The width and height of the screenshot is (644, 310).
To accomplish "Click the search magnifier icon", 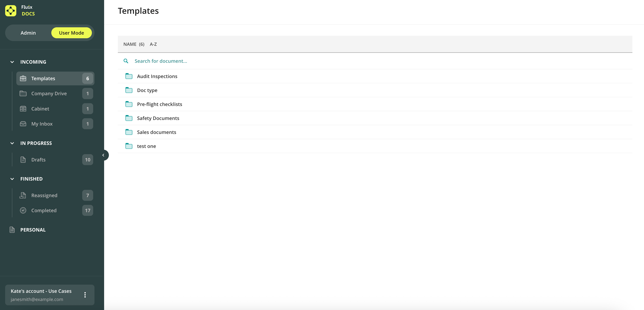I will tap(126, 61).
